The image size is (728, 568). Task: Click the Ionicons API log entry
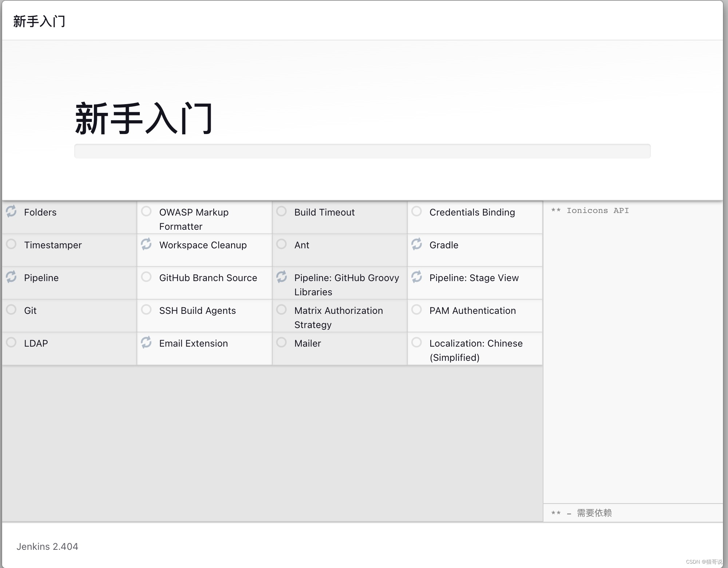590,210
